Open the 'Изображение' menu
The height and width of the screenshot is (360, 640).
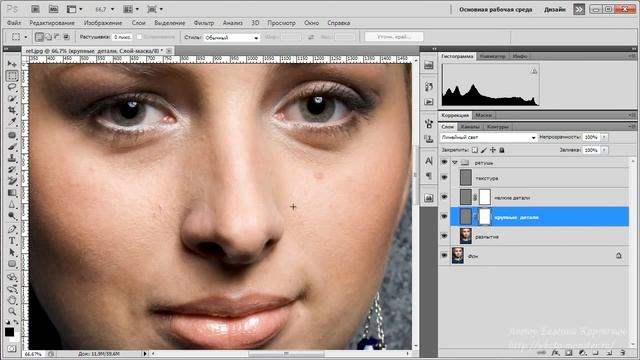[x=103, y=23]
